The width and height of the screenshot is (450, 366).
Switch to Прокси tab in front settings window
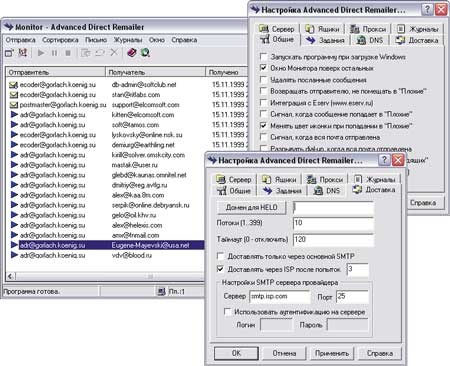tap(325, 179)
